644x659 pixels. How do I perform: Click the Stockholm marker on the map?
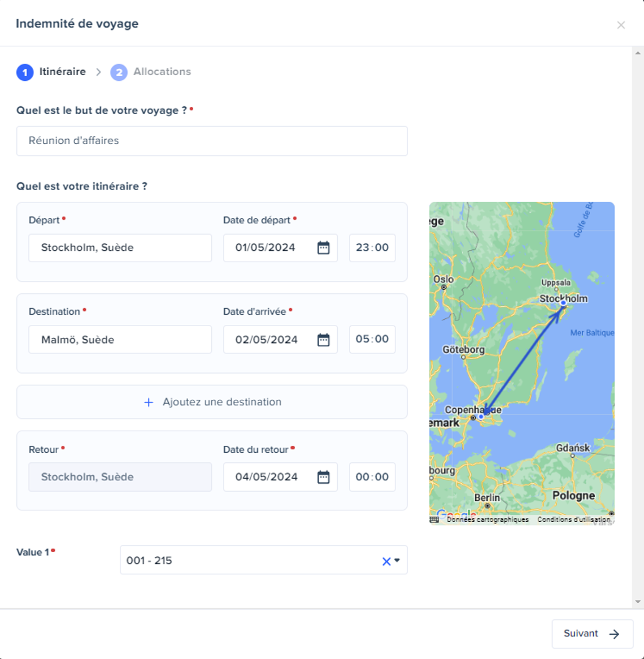point(563,304)
